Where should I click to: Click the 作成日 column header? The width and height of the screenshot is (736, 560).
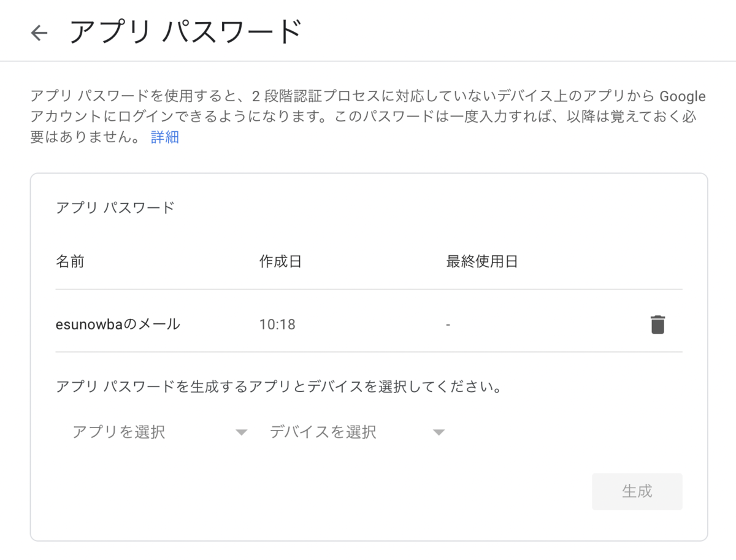coord(280,262)
